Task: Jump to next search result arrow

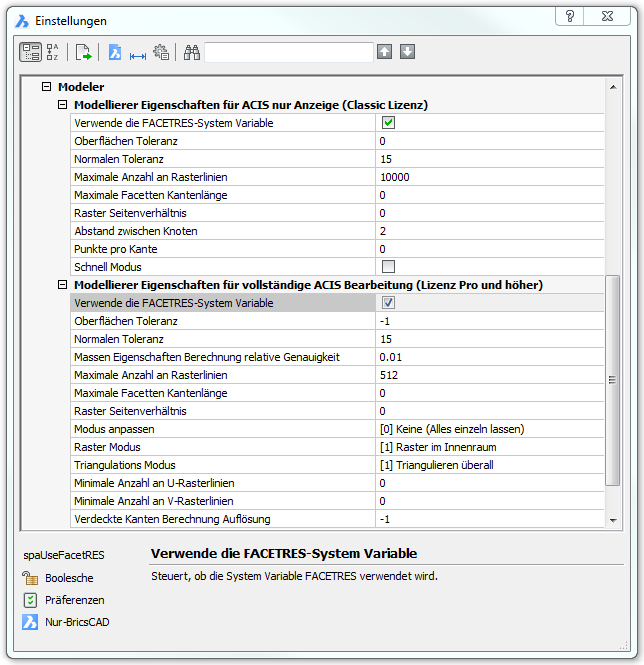Action: [407, 52]
